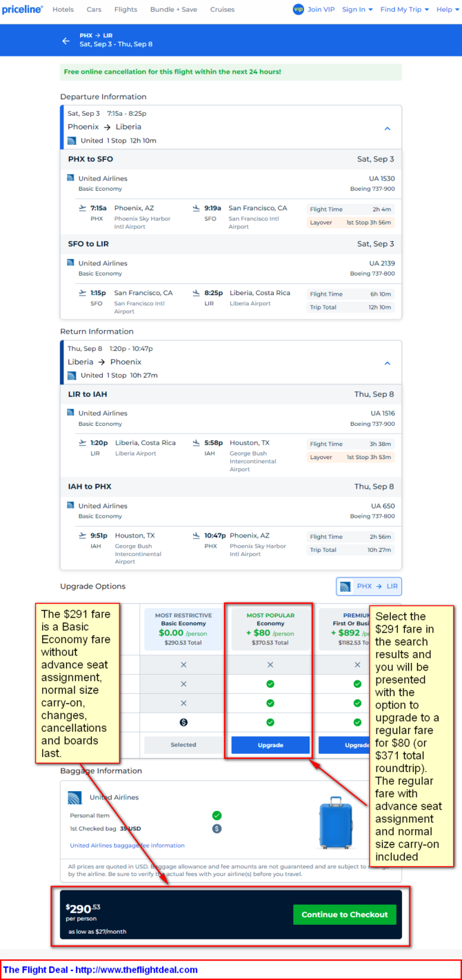
Task: Click the UA 2139 flight number
Action: click(x=382, y=263)
